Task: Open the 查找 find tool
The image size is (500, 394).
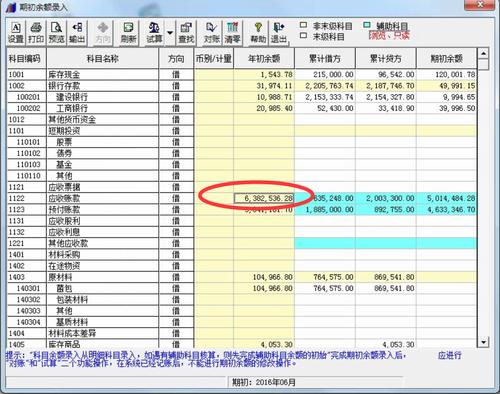Action: [186, 33]
